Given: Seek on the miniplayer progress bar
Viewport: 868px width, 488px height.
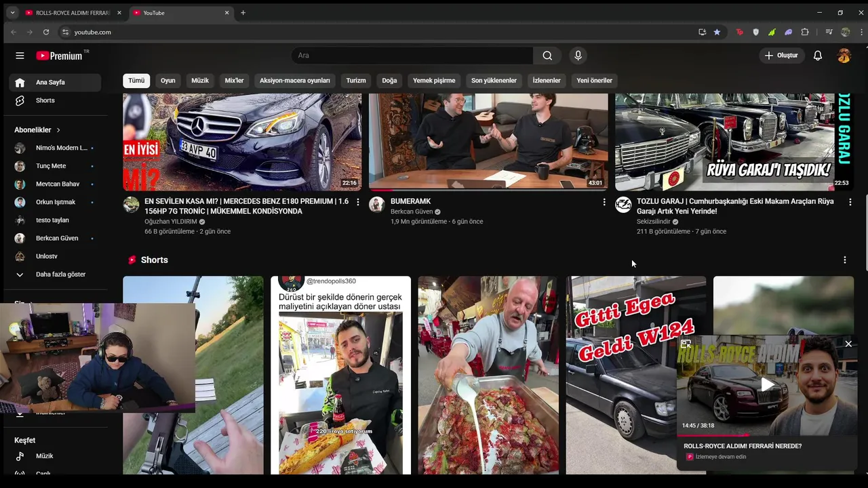Looking at the screenshot, I should tap(767, 435).
